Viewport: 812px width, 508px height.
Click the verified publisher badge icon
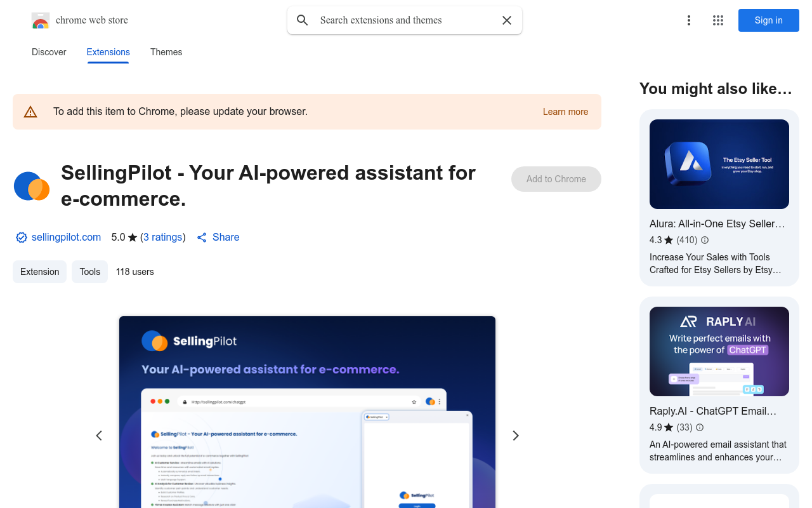tap(22, 237)
